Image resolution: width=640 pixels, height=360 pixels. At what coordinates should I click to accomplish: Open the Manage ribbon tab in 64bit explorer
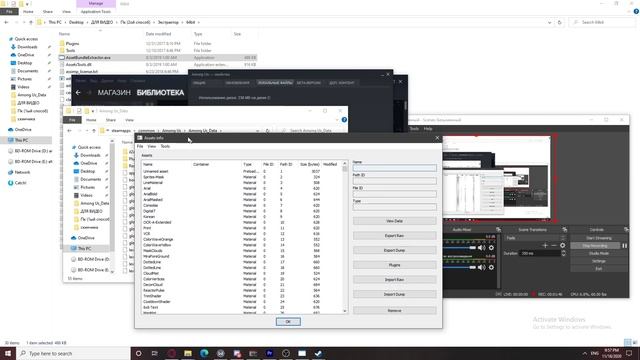click(x=96, y=4)
